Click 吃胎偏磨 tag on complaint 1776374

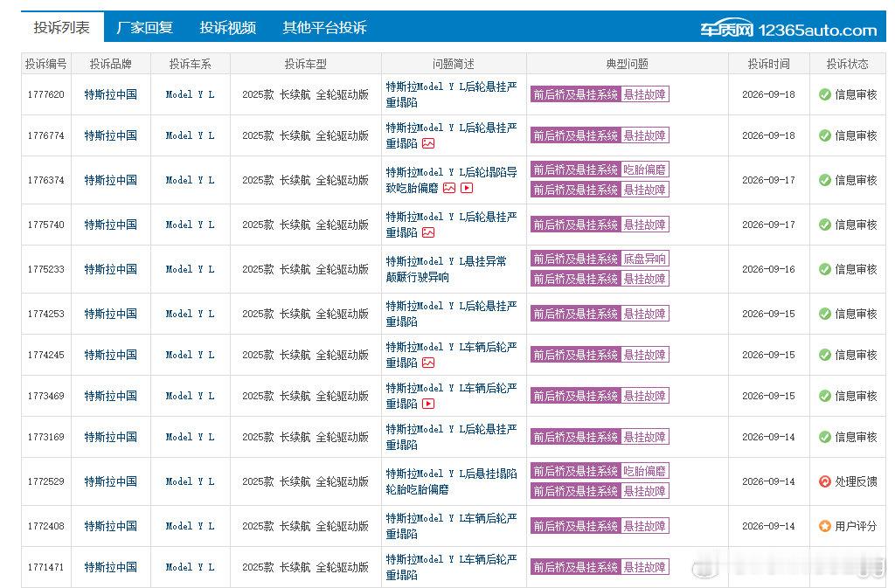point(644,169)
